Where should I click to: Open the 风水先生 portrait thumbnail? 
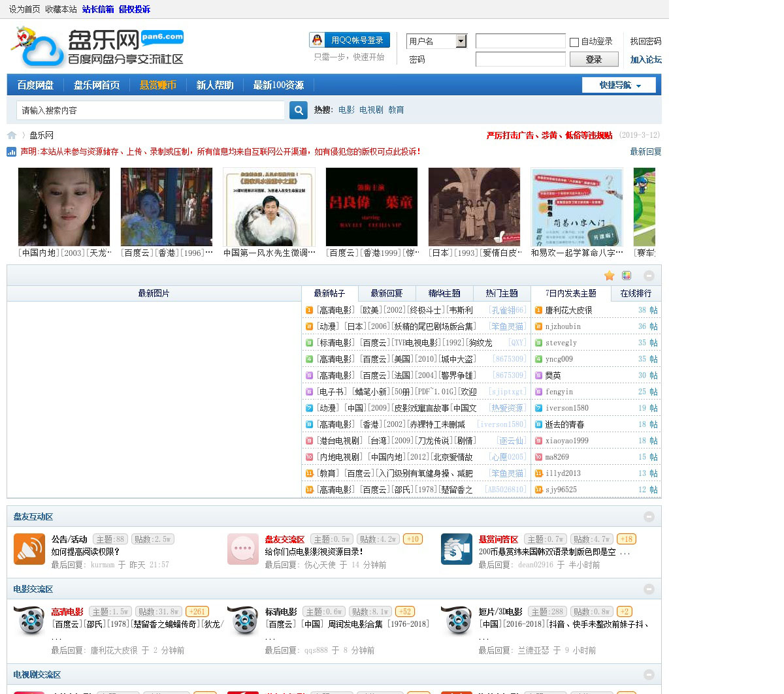[x=269, y=207]
